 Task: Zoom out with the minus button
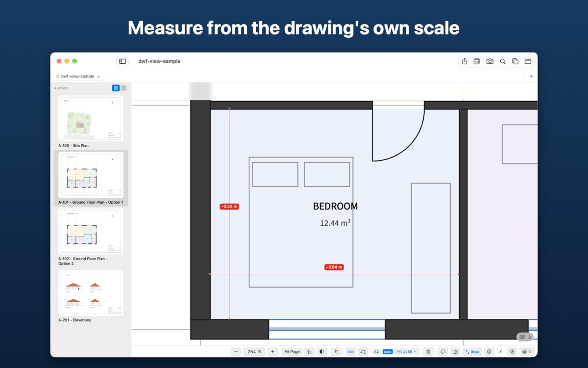coord(236,351)
